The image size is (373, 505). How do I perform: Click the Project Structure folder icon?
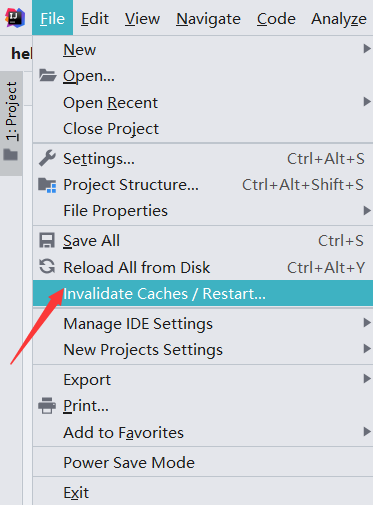[47, 185]
